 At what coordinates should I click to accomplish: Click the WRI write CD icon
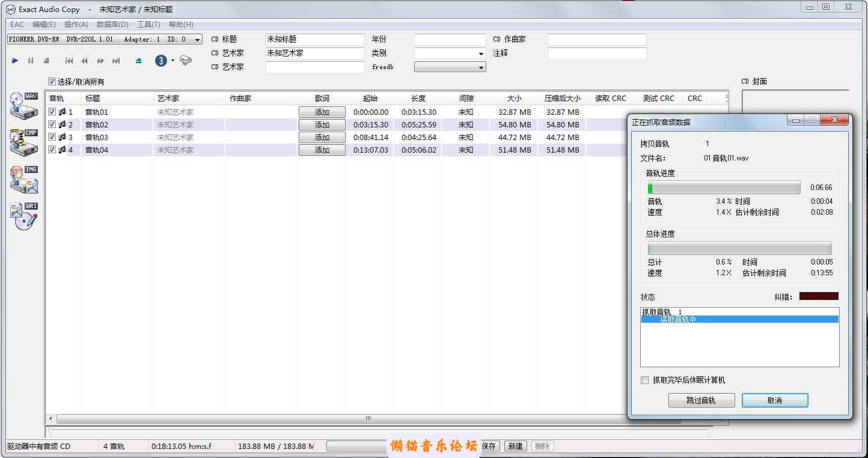tap(24, 216)
